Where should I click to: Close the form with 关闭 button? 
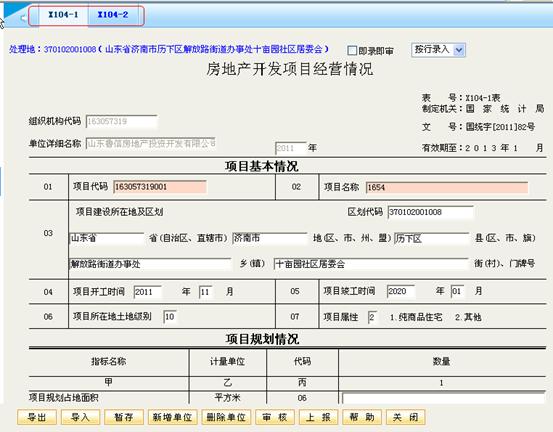tap(406, 418)
